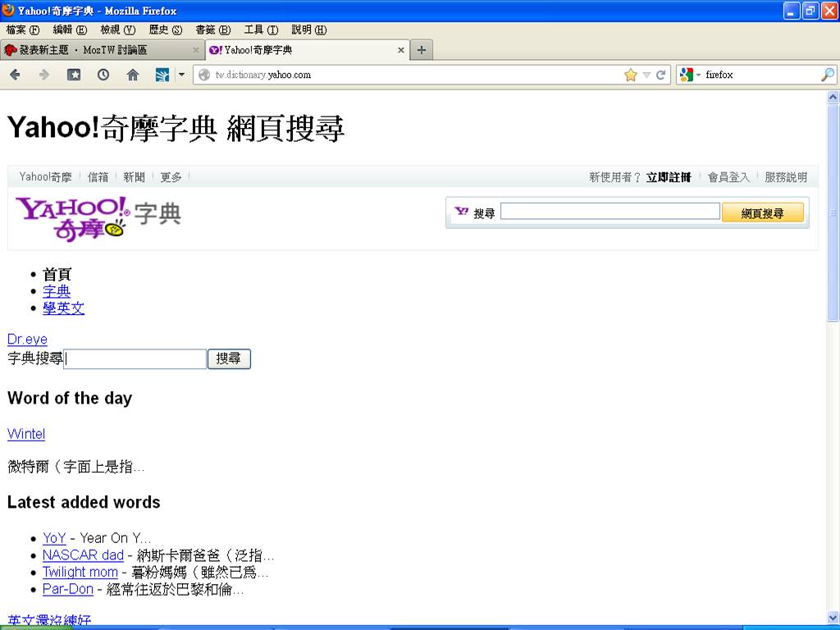Click the Yahoo web search input field
Image resolution: width=840 pixels, height=630 pixels.
click(609, 211)
